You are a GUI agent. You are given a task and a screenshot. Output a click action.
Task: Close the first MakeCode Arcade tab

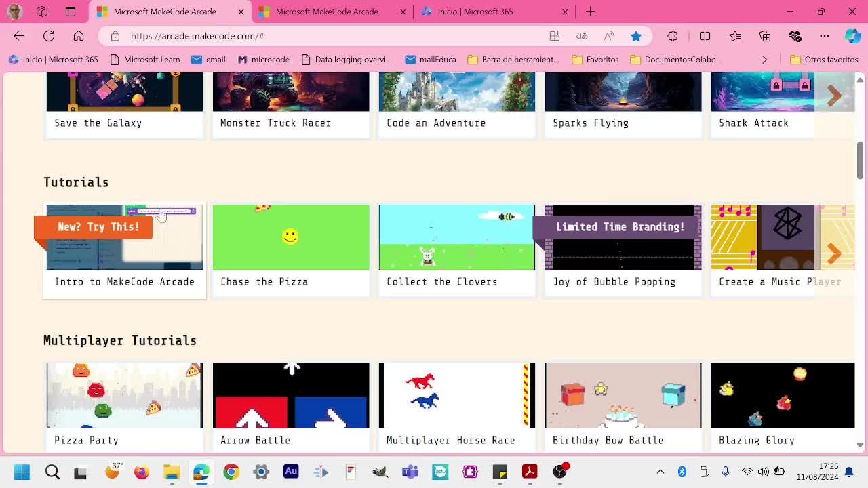click(x=241, y=12)
